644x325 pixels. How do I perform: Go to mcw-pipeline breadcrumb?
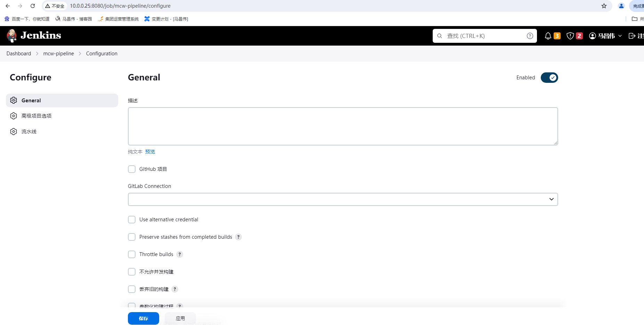pyautogui.click(x=59, y=54)
